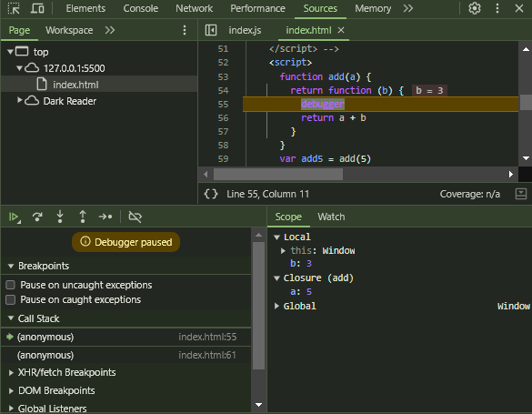Image resolution: width=532 pixels, height=414 pixels.
Task: Switch to the index.js editor tab
Action: coord(245,30)
